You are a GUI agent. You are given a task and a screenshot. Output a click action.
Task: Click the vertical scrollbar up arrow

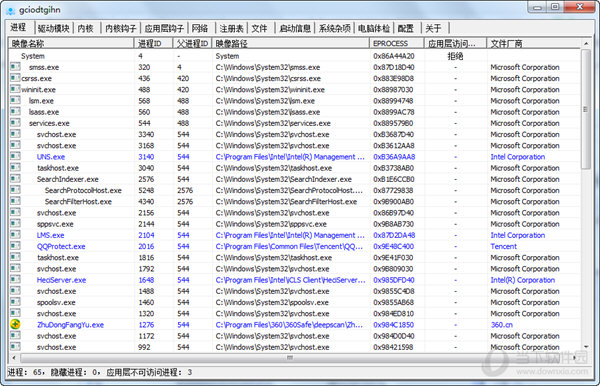coord(586,44)
